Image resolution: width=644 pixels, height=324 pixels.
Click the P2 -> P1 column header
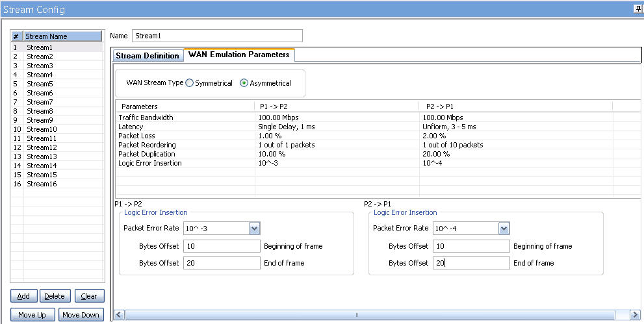[x=516, y=106]
